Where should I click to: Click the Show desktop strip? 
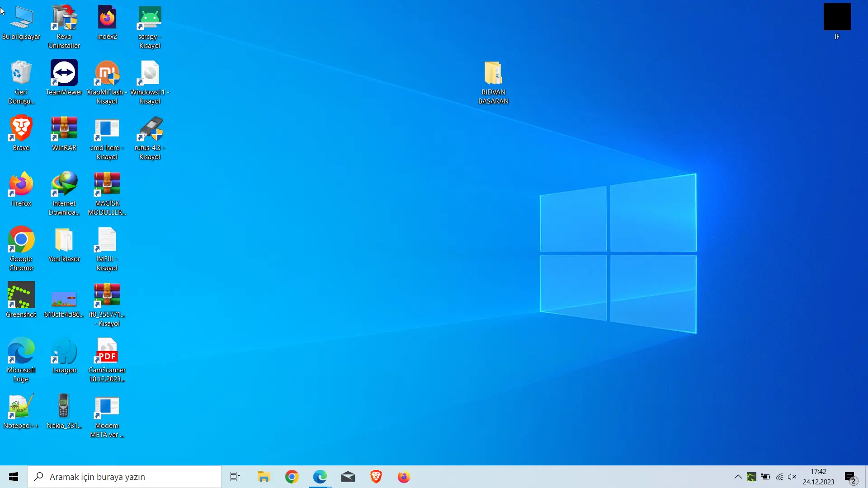(866, 477)
